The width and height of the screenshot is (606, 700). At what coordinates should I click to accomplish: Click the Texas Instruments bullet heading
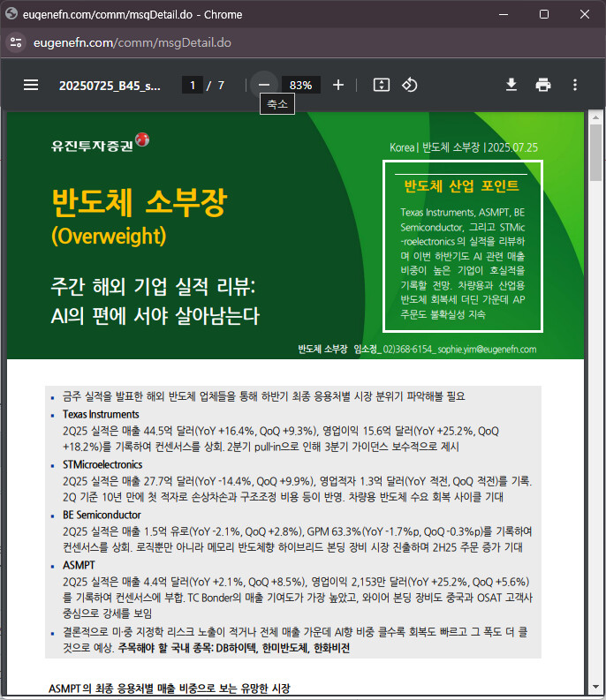[101, 414]
